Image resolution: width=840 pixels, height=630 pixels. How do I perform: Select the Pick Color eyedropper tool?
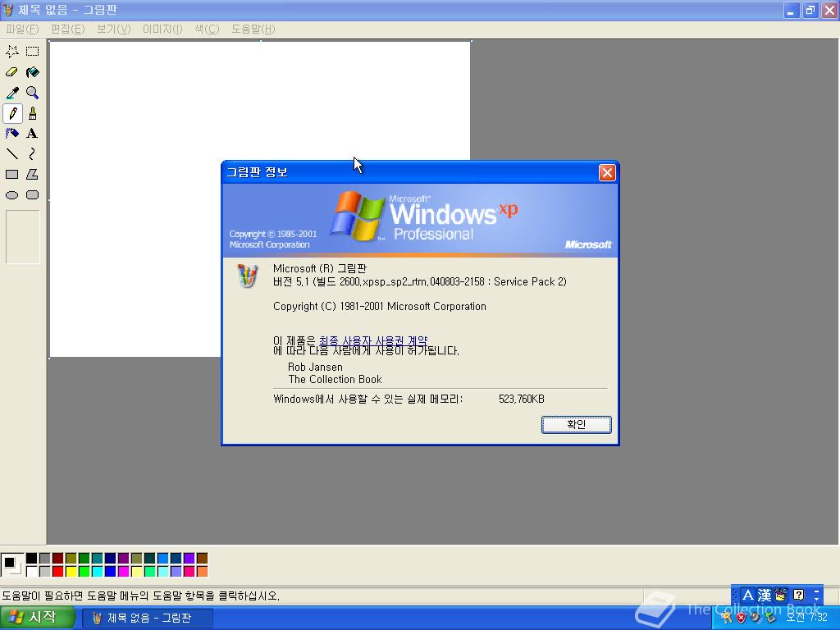click(12, 93)
